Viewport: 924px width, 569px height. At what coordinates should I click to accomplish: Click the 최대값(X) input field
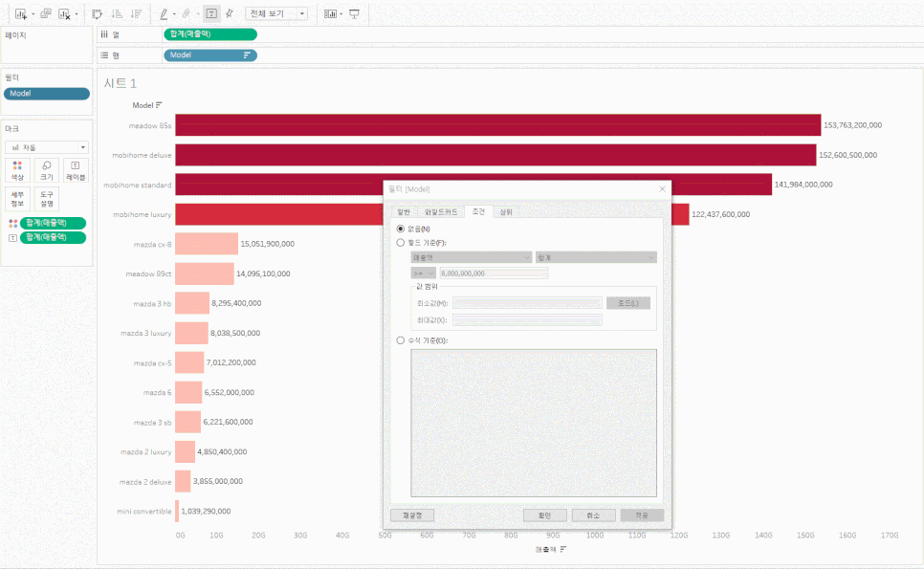tap(527, 320)
